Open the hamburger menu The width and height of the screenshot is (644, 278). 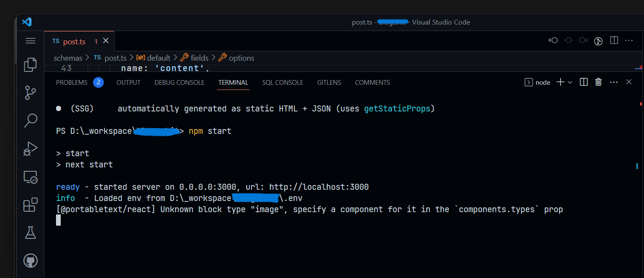pyautogui.click(x=30, y=40)
